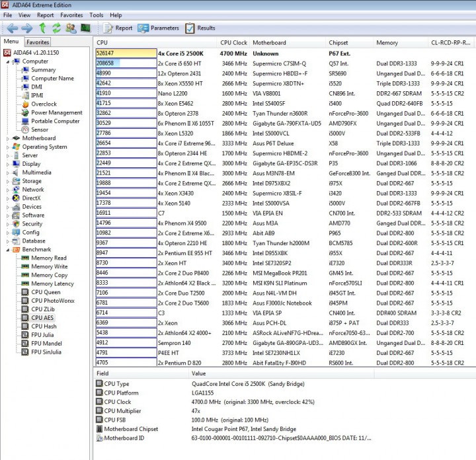Select the AIDA64 v1.20.1150 root node
Image resolution: width=476 pixels, height=460 pixels.
(36, 53)
